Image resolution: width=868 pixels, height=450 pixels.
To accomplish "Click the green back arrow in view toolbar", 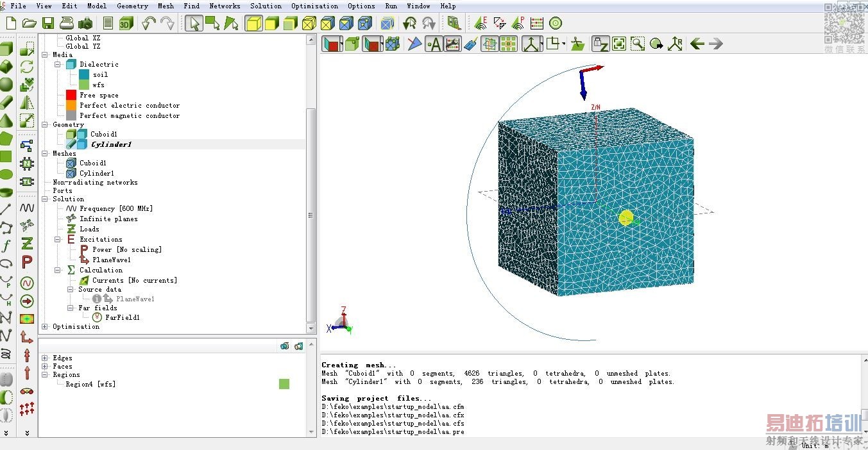I will [x=697, y=44].
